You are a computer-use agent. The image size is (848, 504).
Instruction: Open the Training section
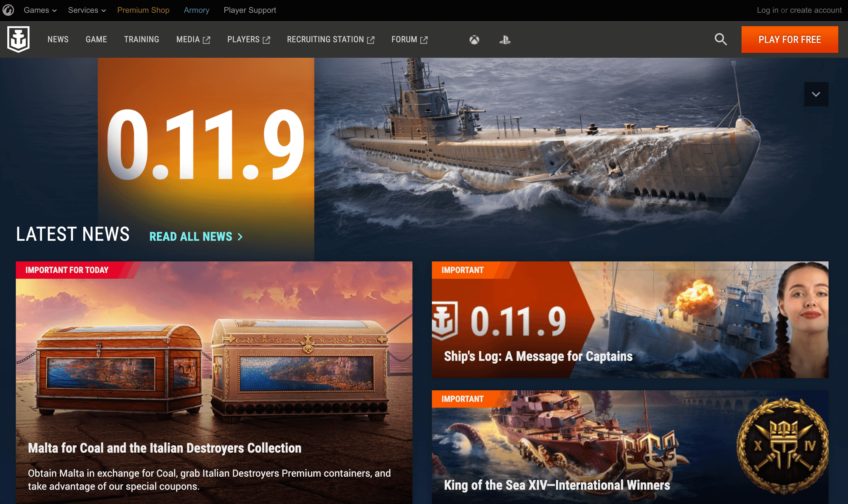click(x=141, y=40)
